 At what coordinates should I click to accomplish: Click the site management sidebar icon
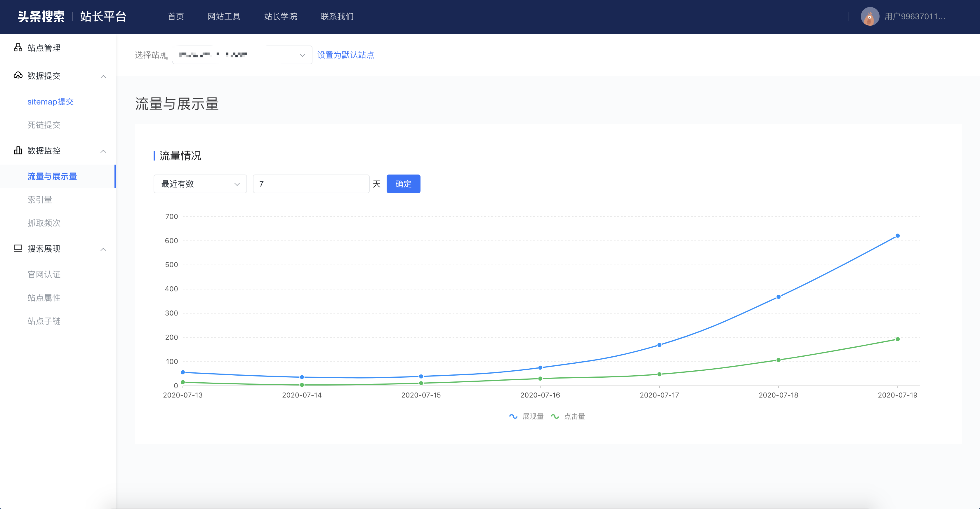tap(18, 48)
